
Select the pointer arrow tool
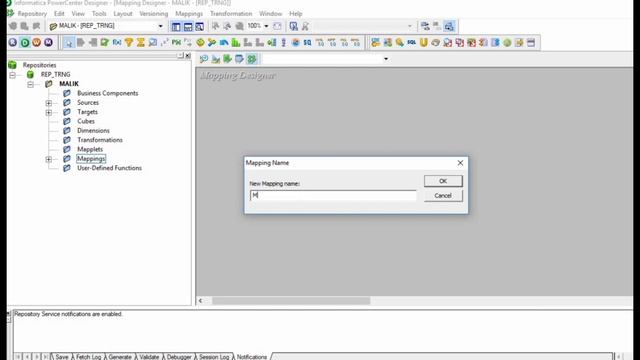69,42
